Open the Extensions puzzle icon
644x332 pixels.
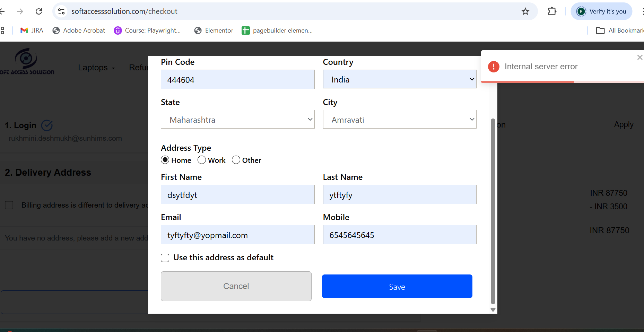(552, 11)
